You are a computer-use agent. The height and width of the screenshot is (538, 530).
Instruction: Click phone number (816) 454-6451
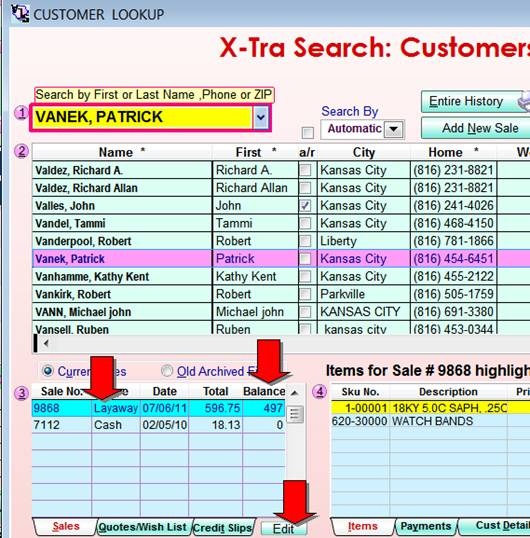[x=453, y=259]
